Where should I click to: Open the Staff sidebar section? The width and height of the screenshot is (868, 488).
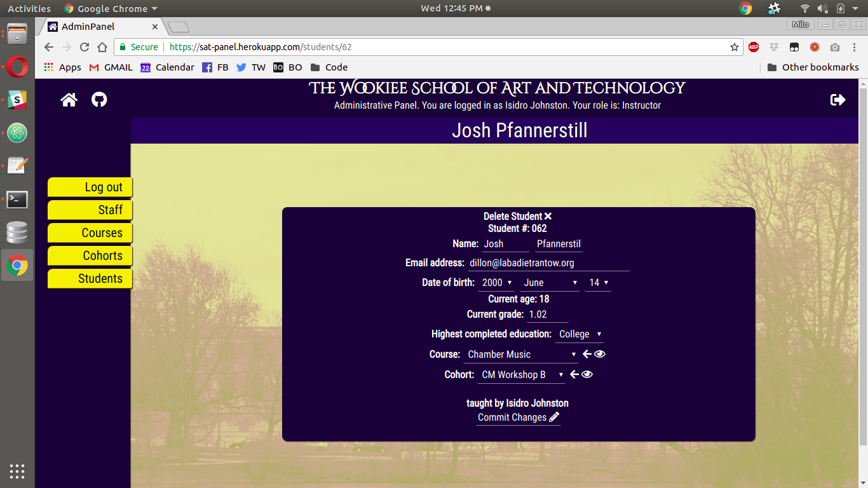click(90, 210)
